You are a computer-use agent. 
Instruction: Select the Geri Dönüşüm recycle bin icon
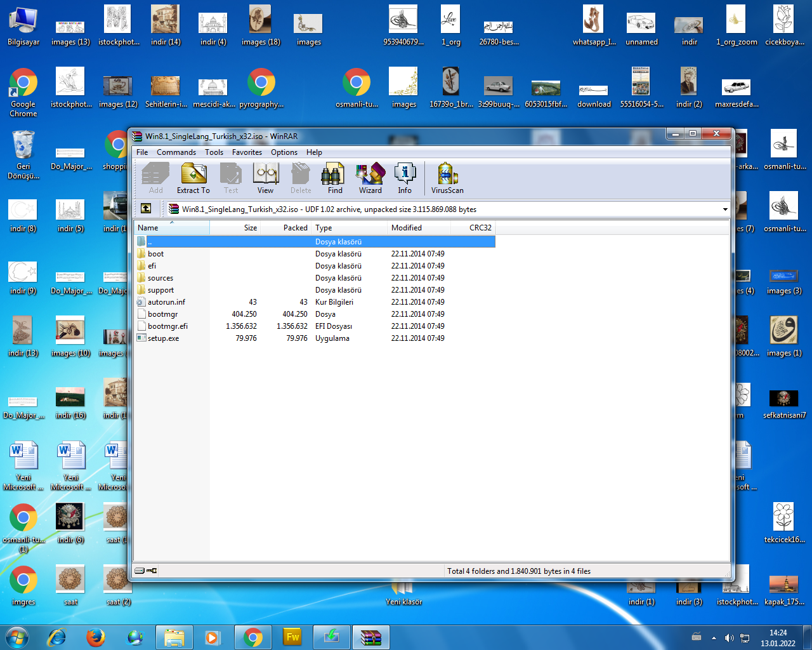(23, 156)
